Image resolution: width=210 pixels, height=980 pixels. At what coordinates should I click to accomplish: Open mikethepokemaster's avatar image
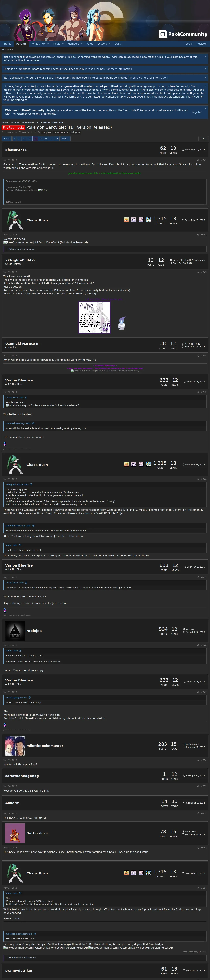tap(15, 745)
